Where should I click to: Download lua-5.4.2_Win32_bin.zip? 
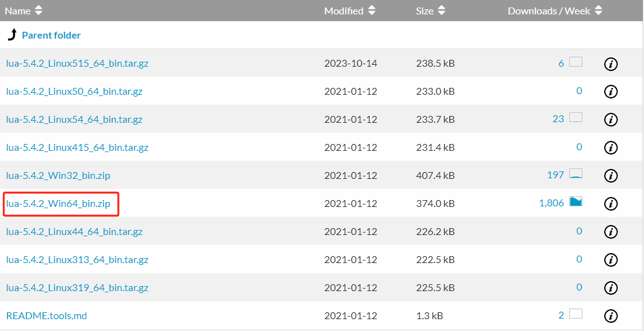click(58, 175)
